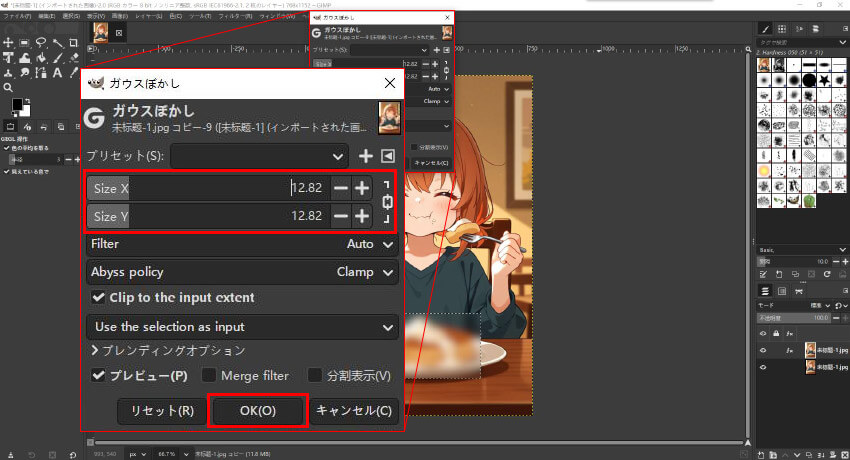
Task: Select the Clone stamp tool
Action: tap(8, 73)
